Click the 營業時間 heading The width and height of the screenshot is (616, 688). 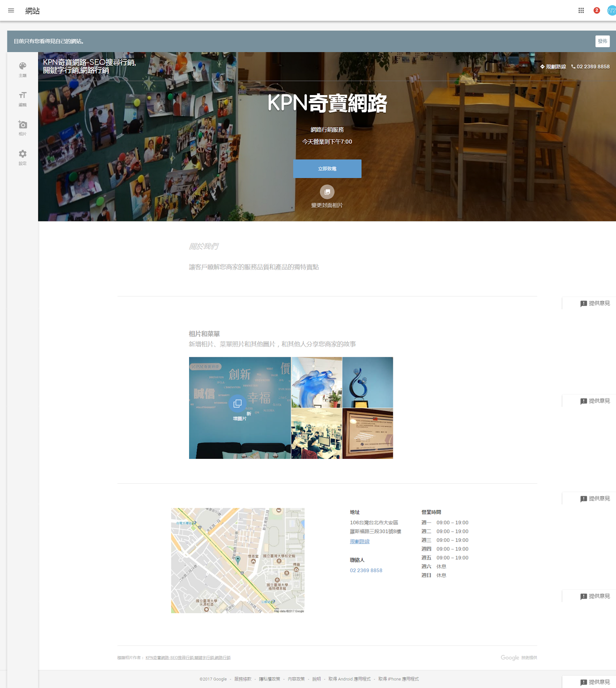[x=431, y=512]
